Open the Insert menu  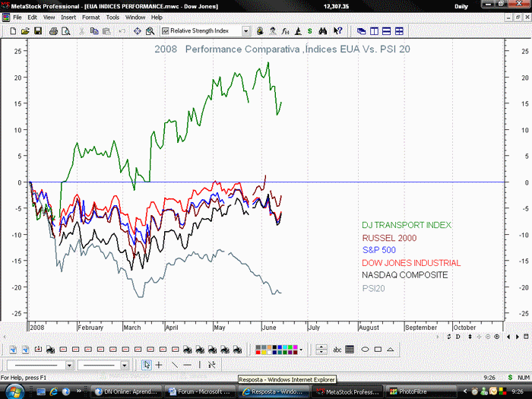68,17
